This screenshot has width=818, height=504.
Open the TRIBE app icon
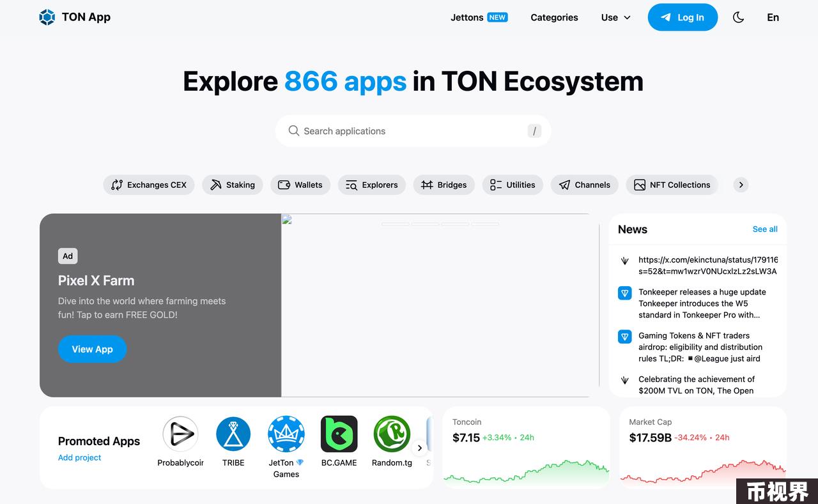(x=233, y=434)
